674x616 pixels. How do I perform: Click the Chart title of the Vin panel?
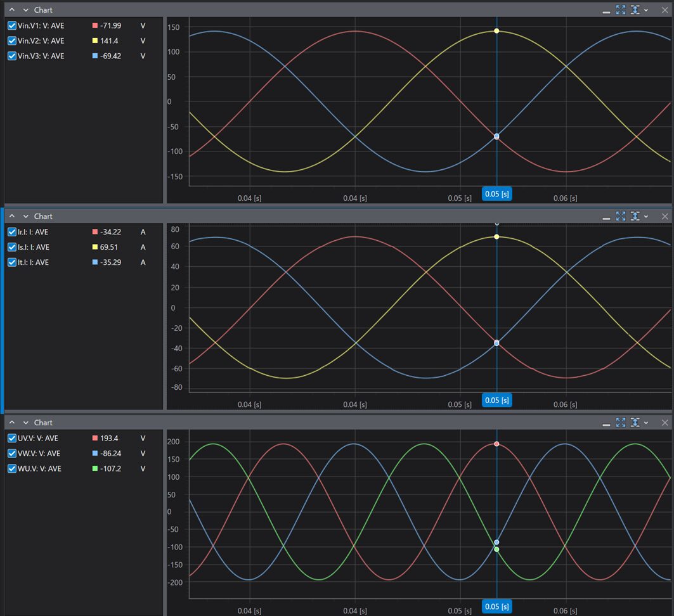click(43, 10)
